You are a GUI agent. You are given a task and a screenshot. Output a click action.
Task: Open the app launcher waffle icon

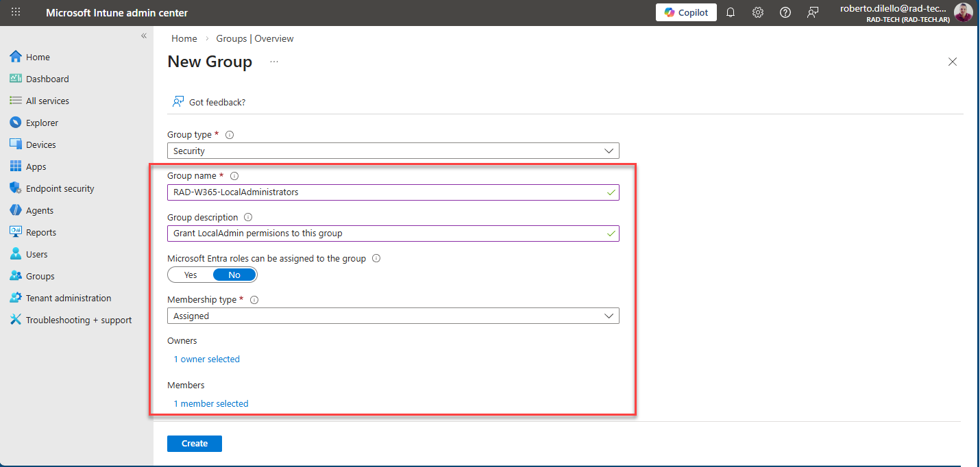tap(16, 12)
